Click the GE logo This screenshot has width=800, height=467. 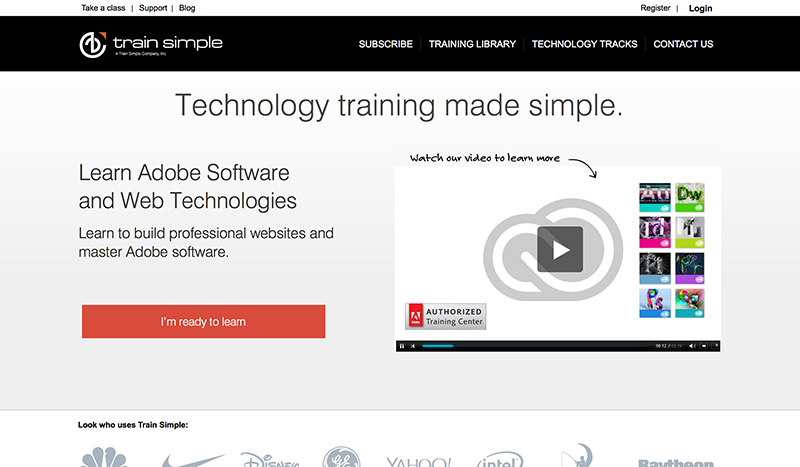341,457
